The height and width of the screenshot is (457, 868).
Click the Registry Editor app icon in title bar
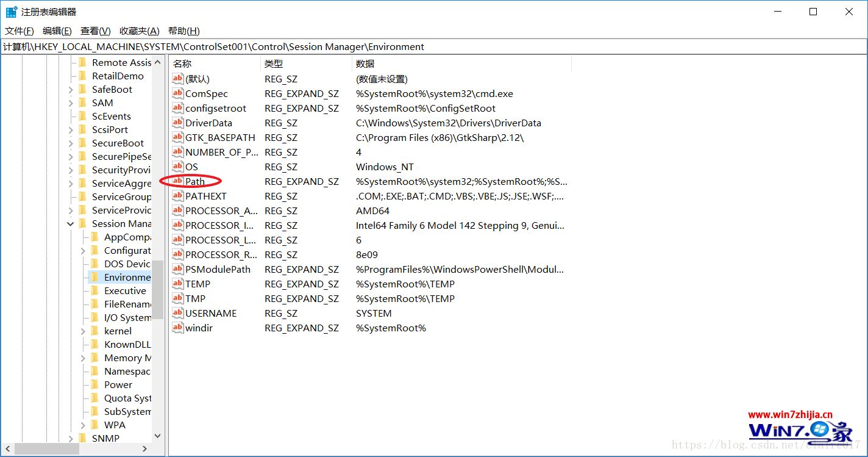tap(12, 12)
